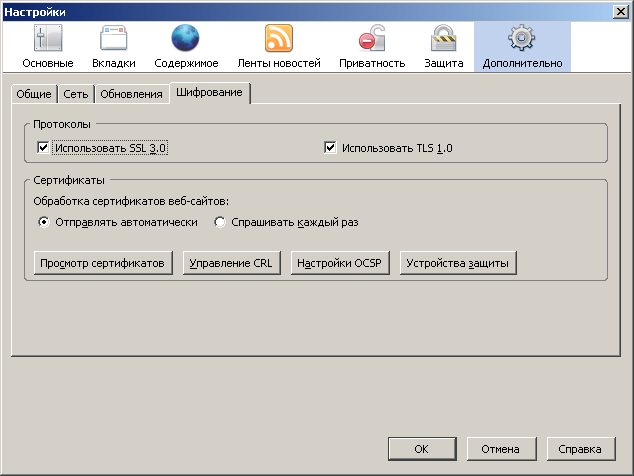Toggle Использовать TLS 1.0 checkbox
This screenshot has width=634, height=476.
point(330,148)
